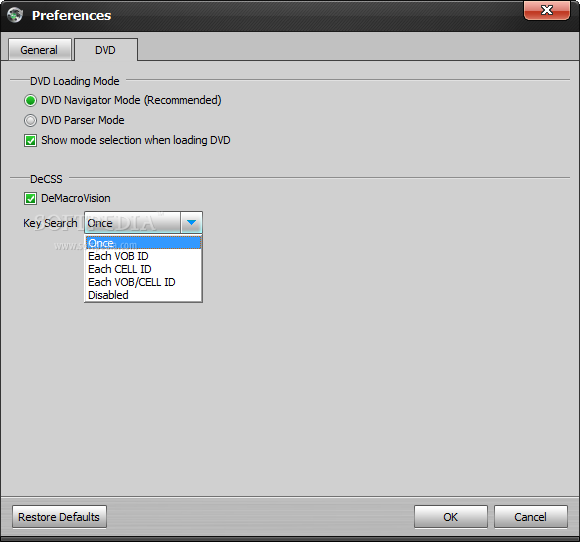The height and width of the screenshot is (542, 580).
Task: Choose DVD Parser Mode radio button
Action: tap(30, 120)
